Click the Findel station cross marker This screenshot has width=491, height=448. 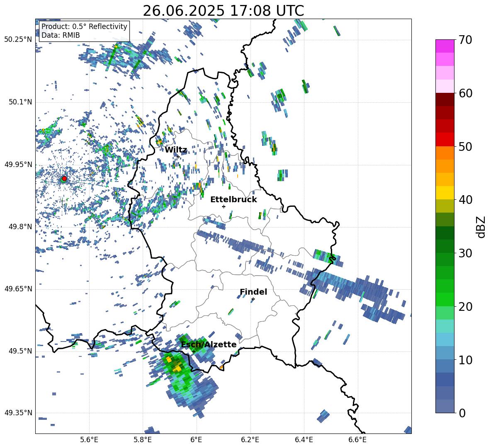pos(253,299)
